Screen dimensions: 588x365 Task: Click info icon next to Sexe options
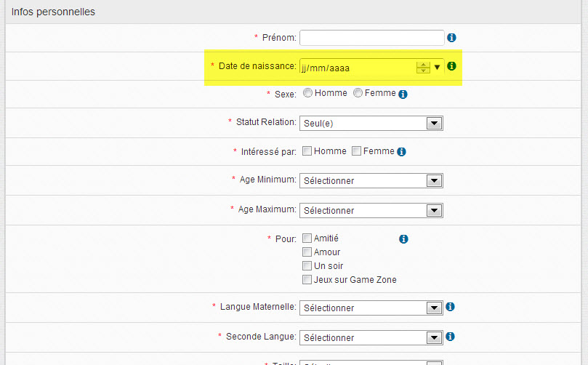[403, 94]
